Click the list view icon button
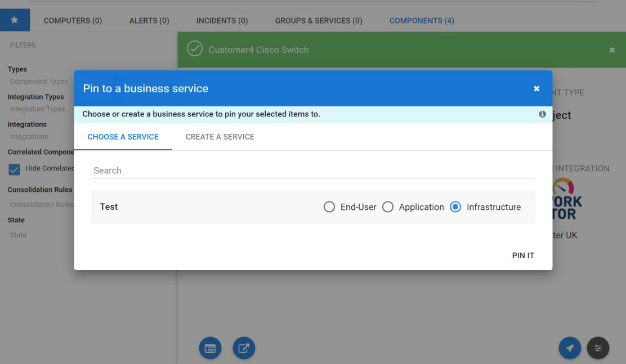Screen dimensions: 626x364 tap(210, 348)
